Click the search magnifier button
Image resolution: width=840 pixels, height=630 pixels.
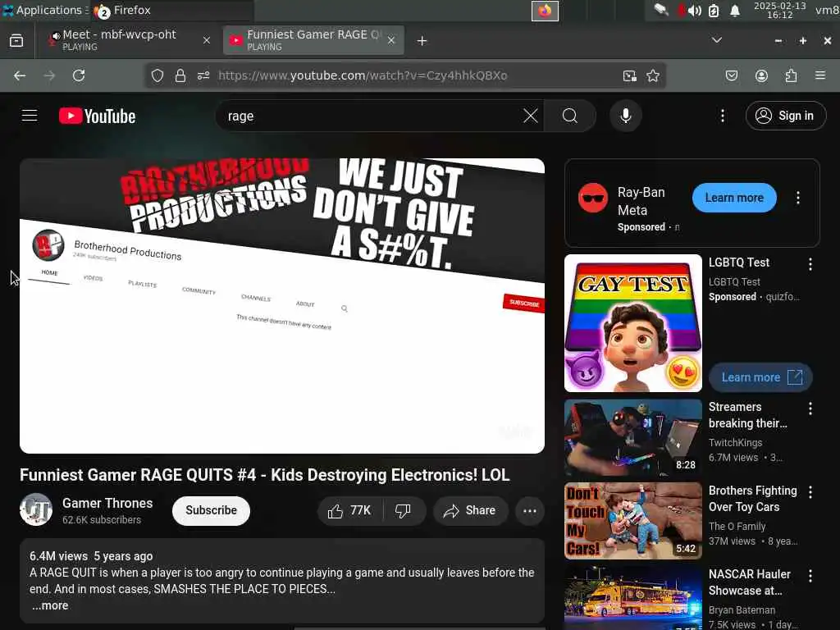[x=570, y=116]
